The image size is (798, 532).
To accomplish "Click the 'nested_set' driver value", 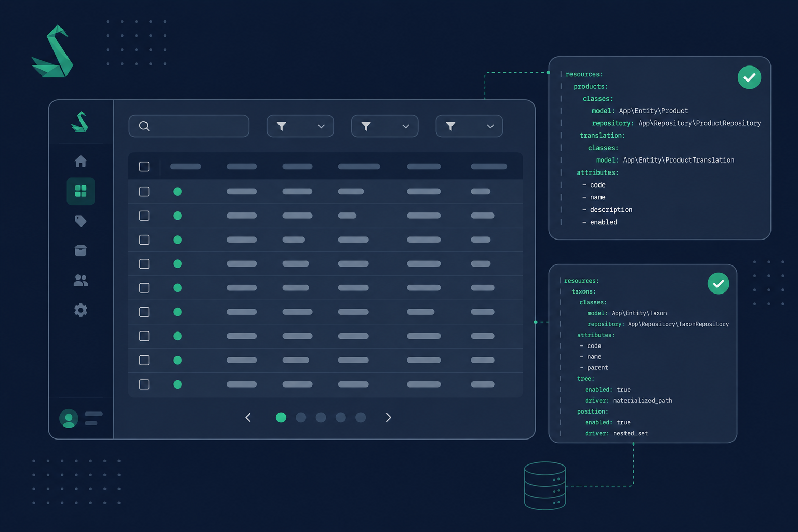I will tap(630, 433).
